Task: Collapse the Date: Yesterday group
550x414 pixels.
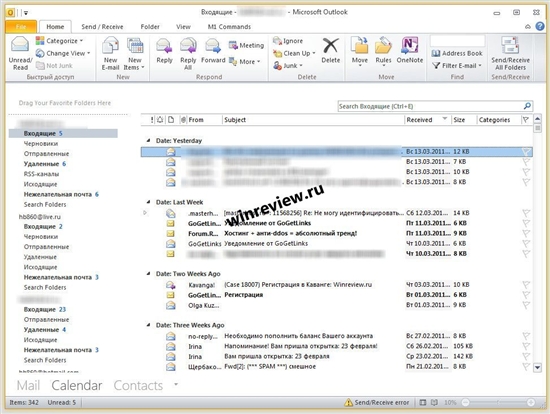Action: [148, 140]
